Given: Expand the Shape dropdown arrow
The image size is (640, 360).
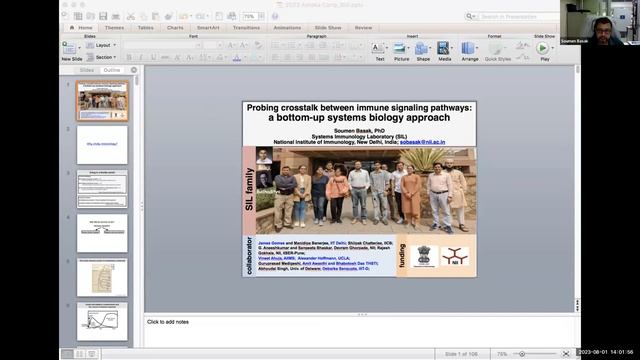Looking at the screenshot, I should 430,48.
